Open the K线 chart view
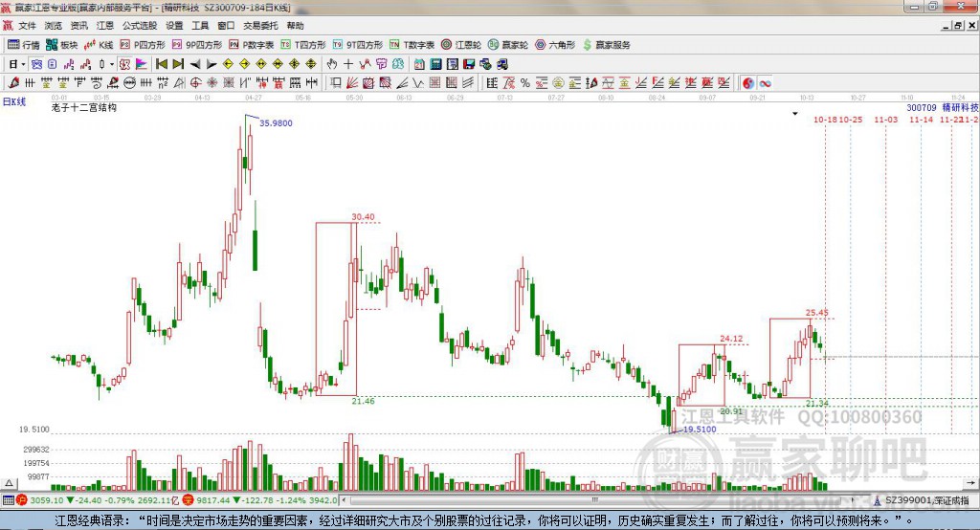Screen dimensions: 980x530 click(99, 45)
